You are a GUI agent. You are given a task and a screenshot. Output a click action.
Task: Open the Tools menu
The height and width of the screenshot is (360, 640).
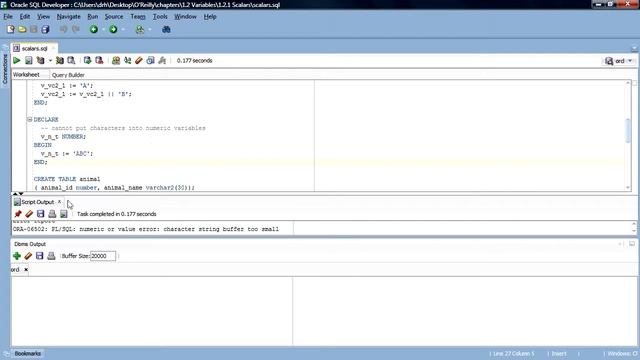pos(160,17)
